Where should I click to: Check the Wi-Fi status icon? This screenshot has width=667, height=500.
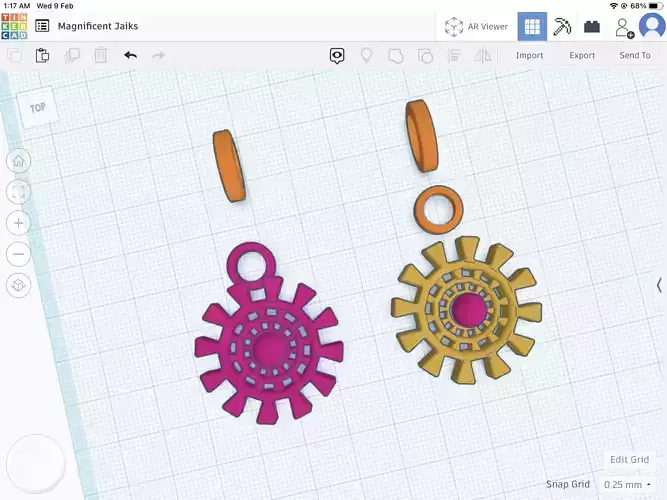(613, 6)
